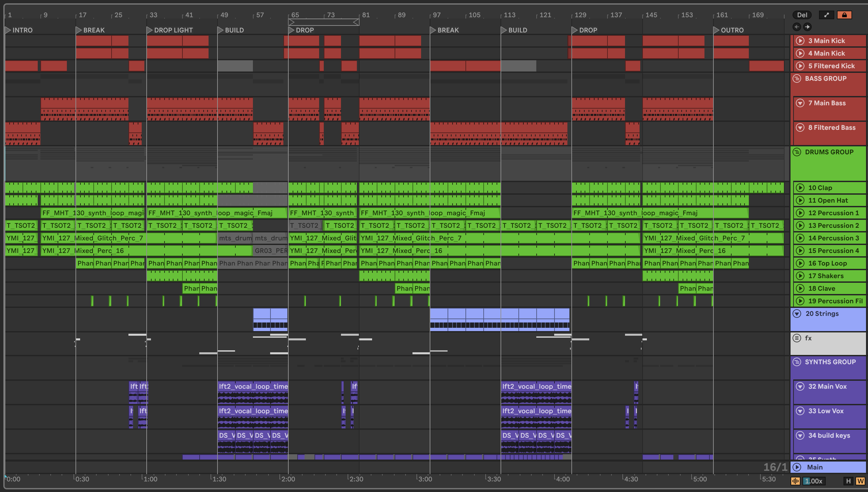This screenshot has height=492, width=868.
Task: Select the DROP LIGHT locator marker
Action: [150, 30]
